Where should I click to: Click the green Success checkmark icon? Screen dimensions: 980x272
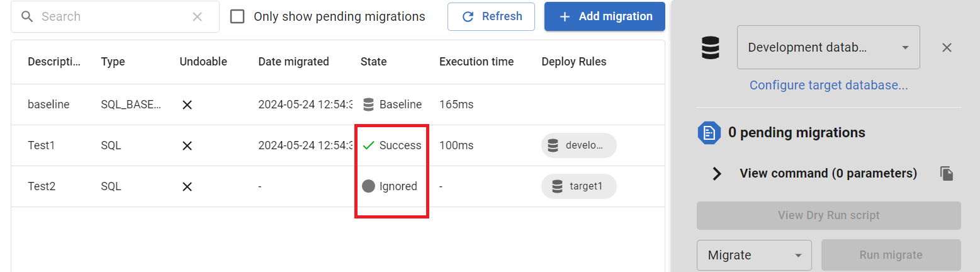click(x=369, y=145)
